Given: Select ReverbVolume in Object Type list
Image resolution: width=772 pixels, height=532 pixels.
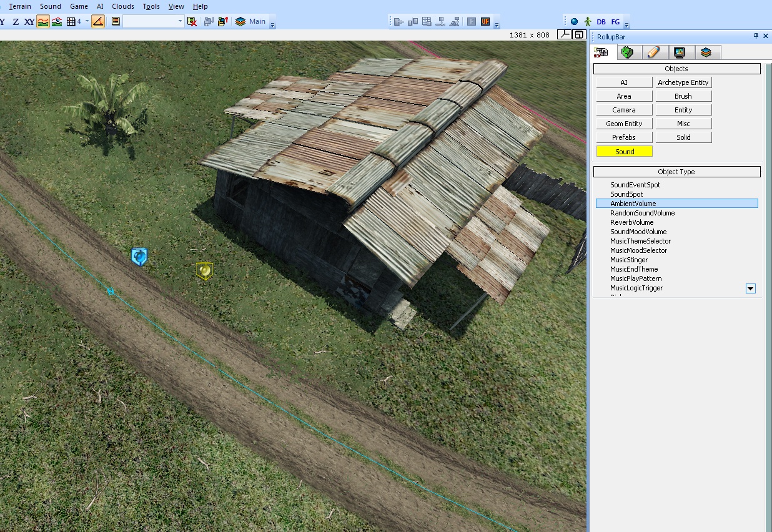Looking at the screenshot, I should (x=631, y=222).
